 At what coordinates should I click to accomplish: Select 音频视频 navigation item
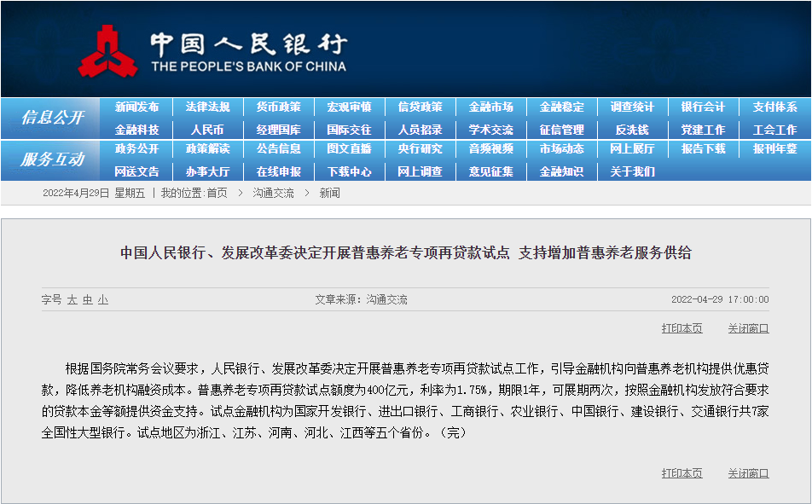[x=491, y=149]
